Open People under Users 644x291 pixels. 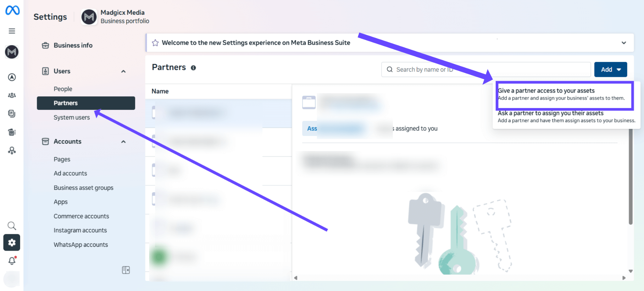click(x=63, y=89)
